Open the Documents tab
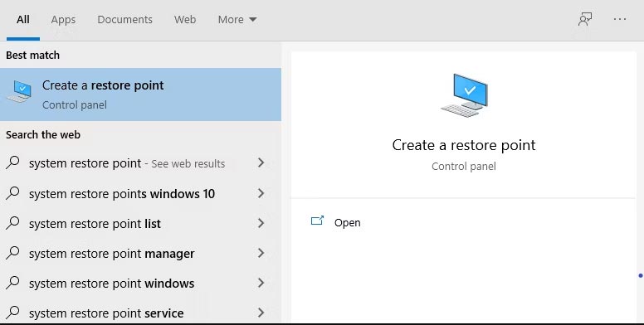 tap(124, 20)
